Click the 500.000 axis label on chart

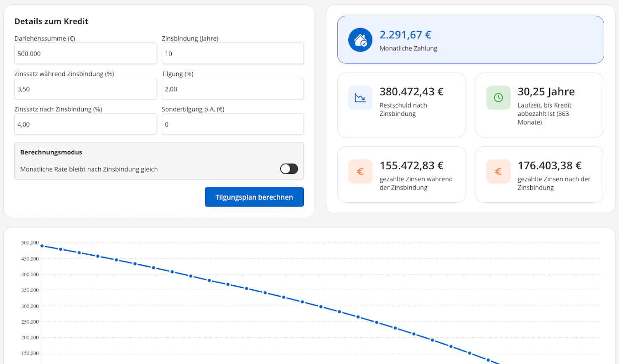[30, 243]
